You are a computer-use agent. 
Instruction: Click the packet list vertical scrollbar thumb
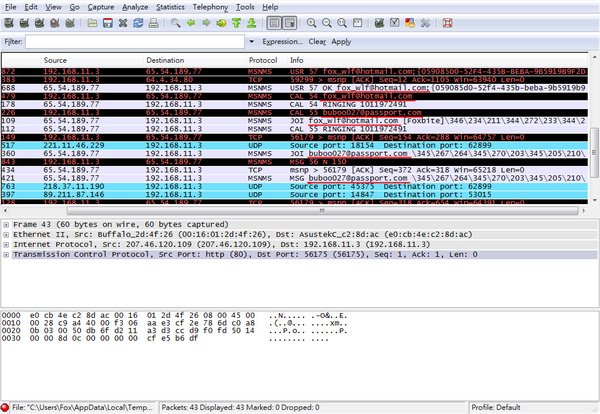(x=594, y=152)
